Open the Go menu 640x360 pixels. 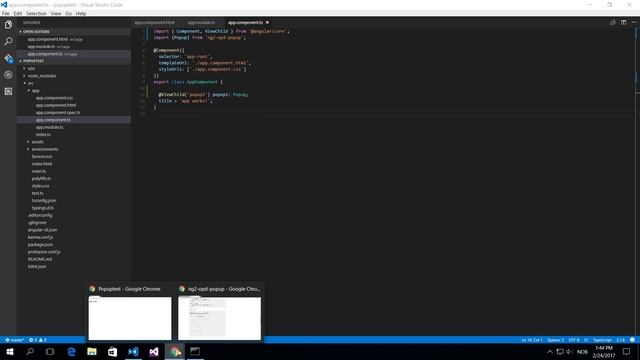point(68,13)
